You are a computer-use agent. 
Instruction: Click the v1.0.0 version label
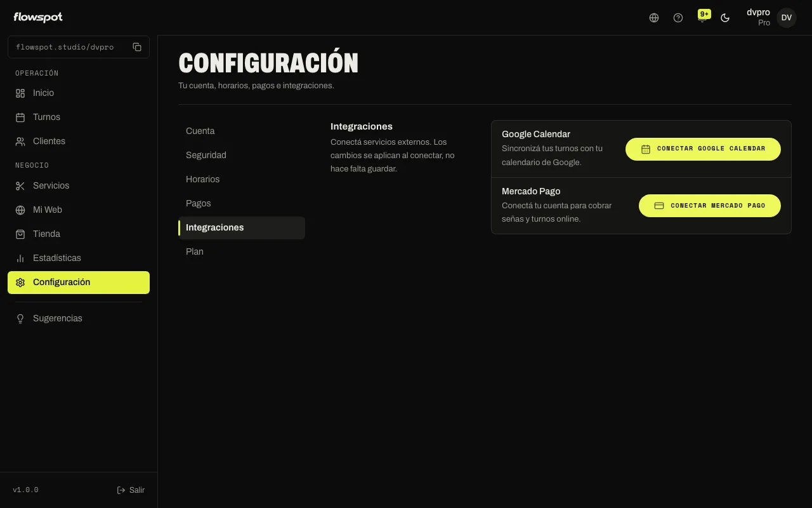coord(26,490)
